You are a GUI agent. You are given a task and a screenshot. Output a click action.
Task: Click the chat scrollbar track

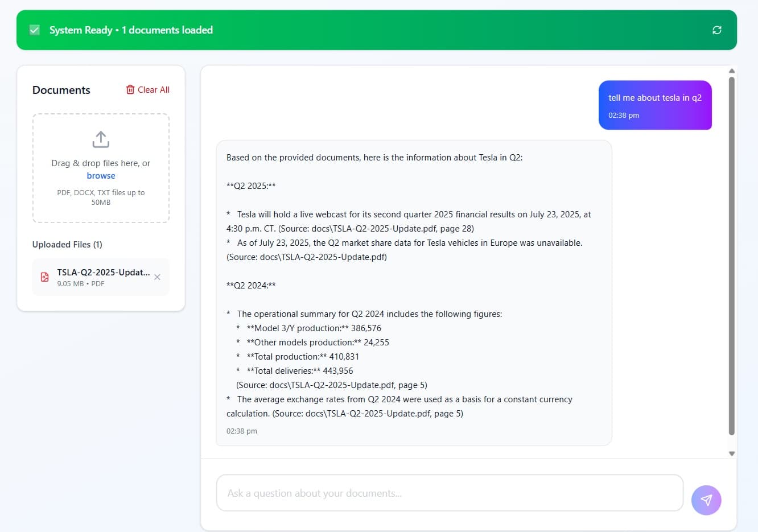[x=731, y=256]
